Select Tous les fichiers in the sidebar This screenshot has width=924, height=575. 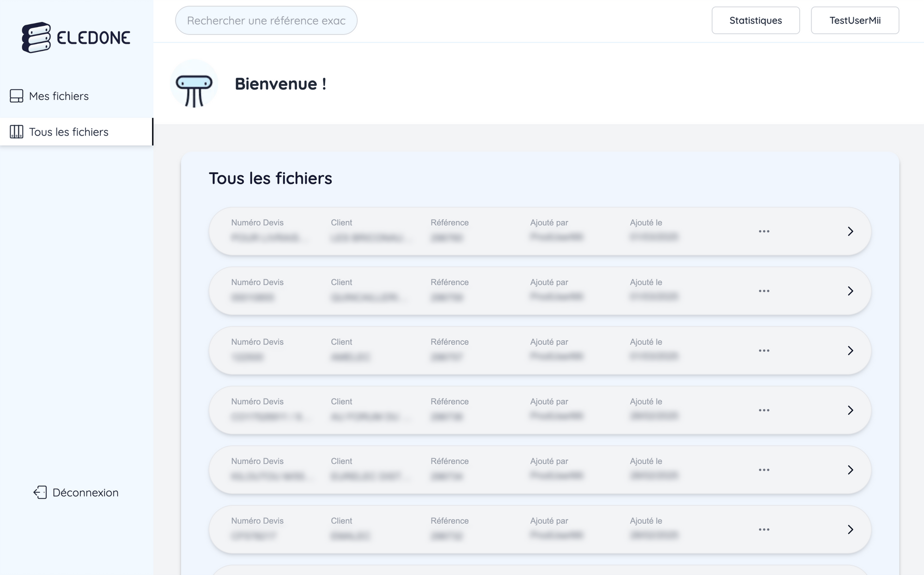coord(76,132)
